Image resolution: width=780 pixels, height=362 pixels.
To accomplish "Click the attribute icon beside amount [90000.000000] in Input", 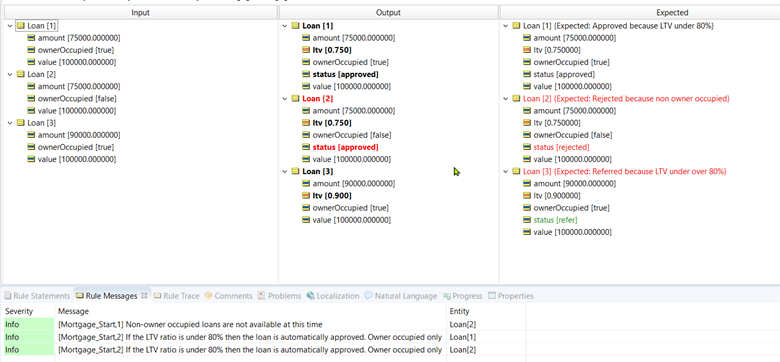I will (x=31, y=135).
